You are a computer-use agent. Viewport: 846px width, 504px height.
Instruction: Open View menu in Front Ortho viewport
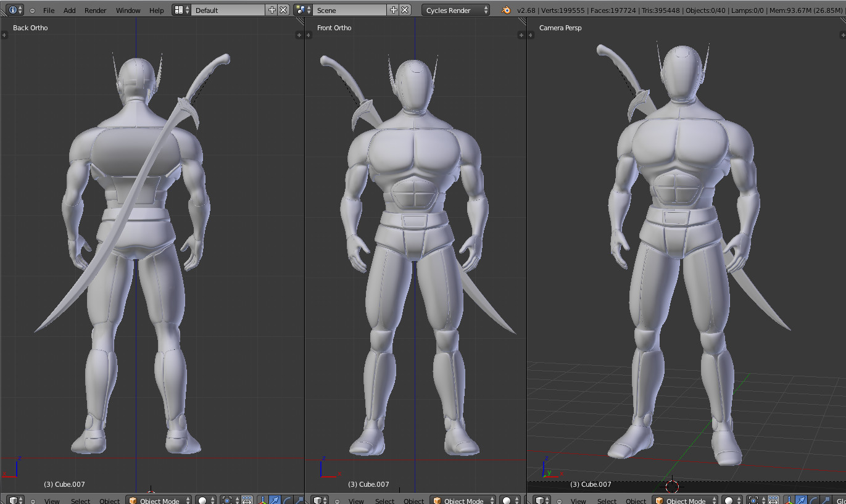pos(356,501)
